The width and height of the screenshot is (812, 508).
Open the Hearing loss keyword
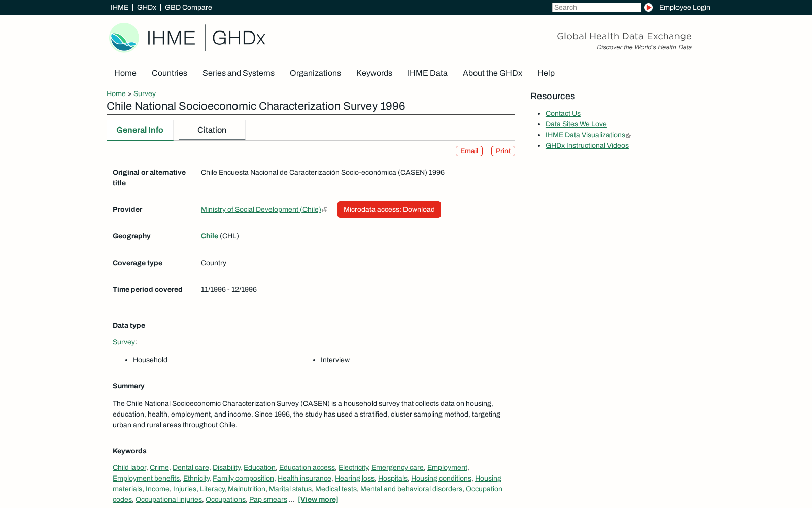(x=355, y=478)
